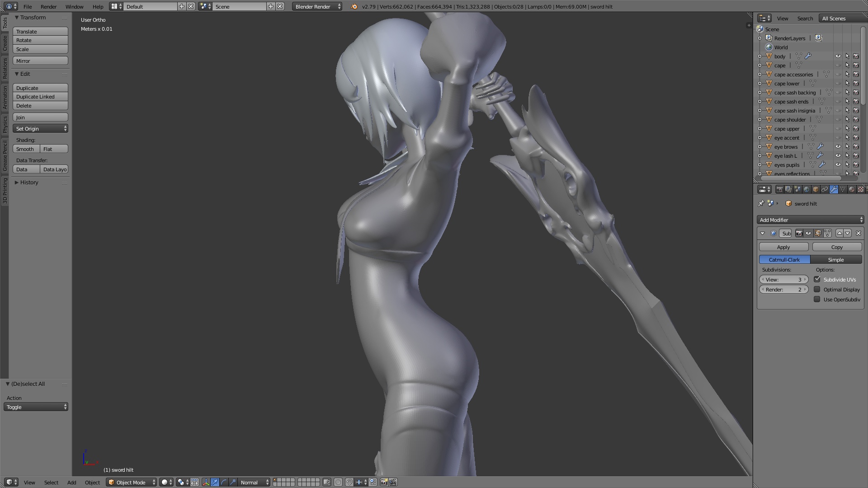The image size is (868, 488).
Task: Open the Add Modifier dropdown
Action: click(810, 220)
